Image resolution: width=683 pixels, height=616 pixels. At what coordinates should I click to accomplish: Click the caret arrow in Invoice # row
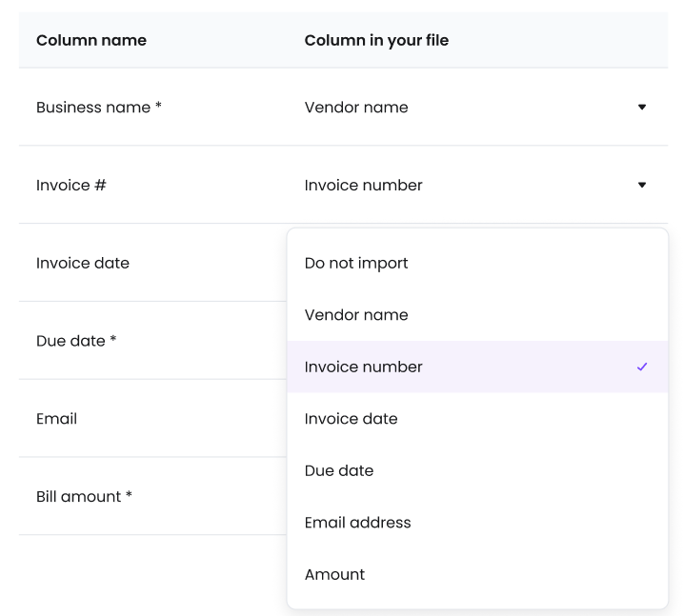coord(641,185)
